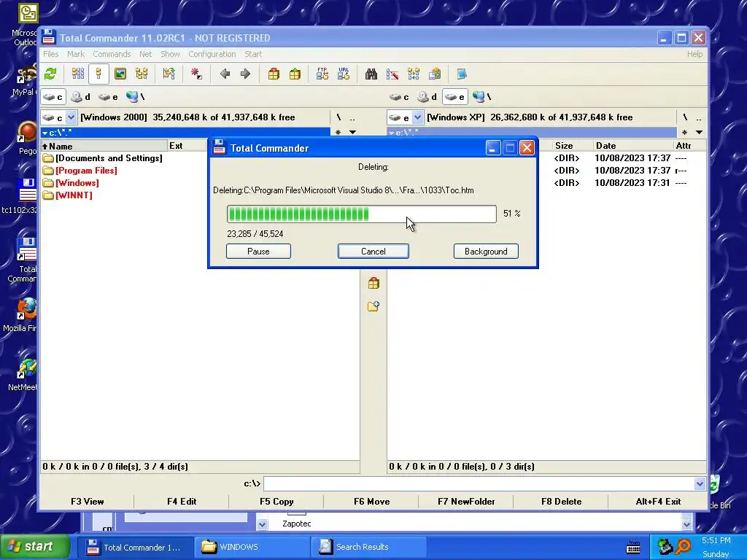Send the deletion to Background

click(x=486, y=252)
